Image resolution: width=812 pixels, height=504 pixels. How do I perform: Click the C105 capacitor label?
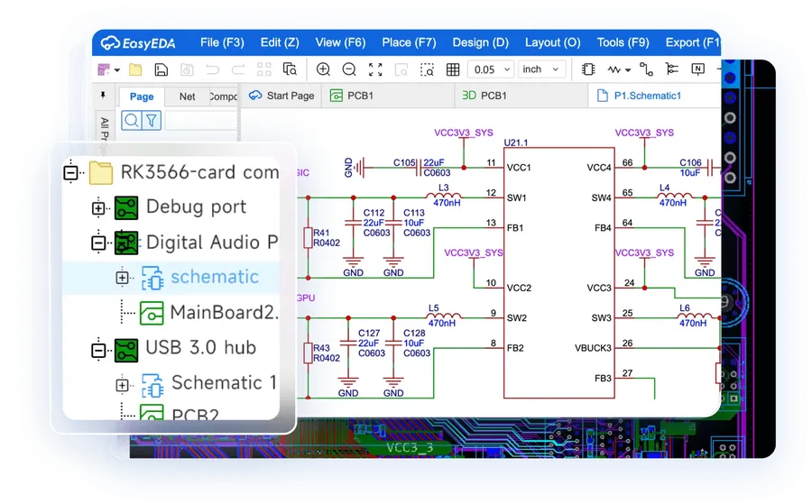pos(404,162)
